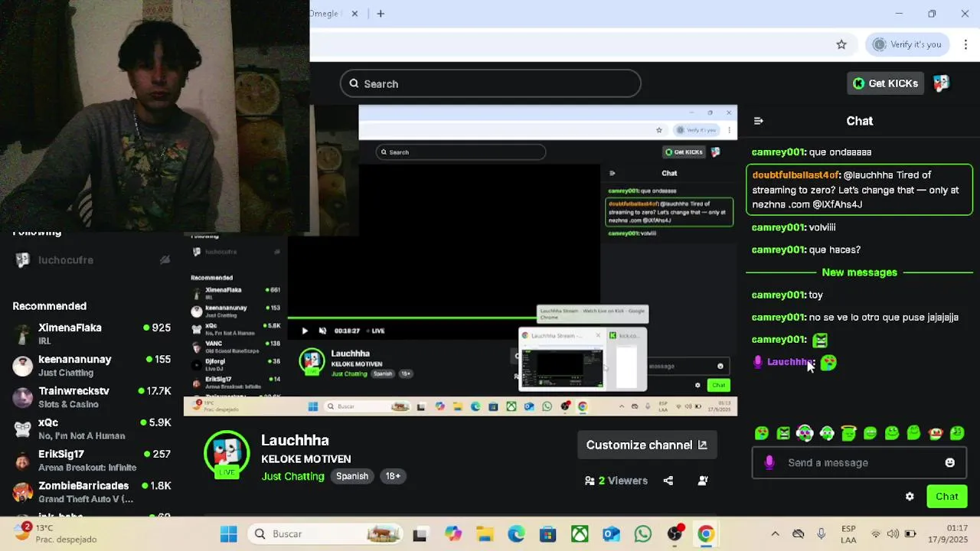The height and width of the screenshot is (551, 980).
Task: Toggle notifications for luchocufre
Action: pos(165,260)
